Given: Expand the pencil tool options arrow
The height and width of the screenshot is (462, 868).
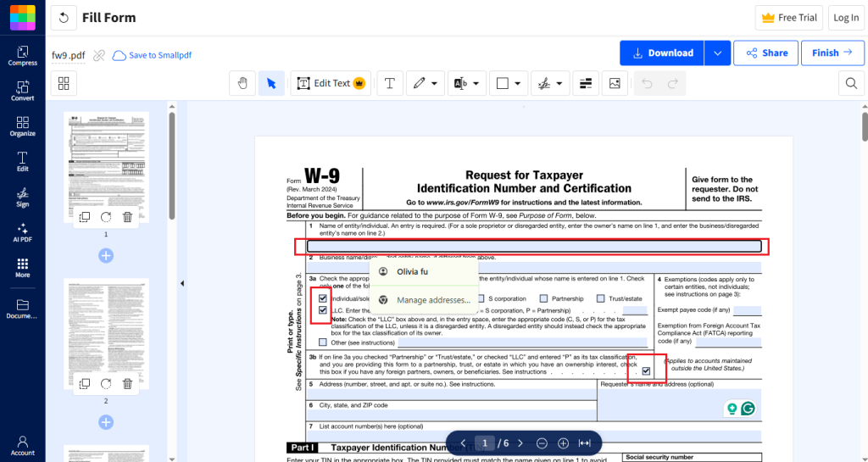Looking at the screenshot, I should 435,84.
